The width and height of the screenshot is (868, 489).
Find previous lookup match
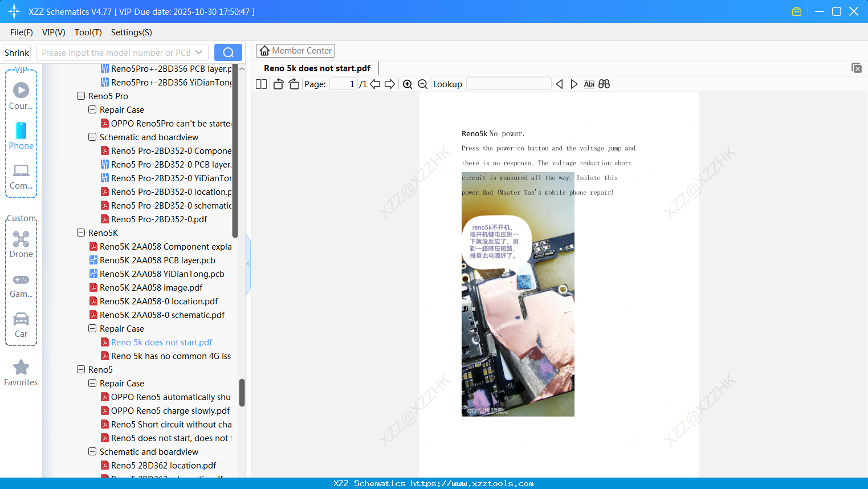(x=559, y=84)
